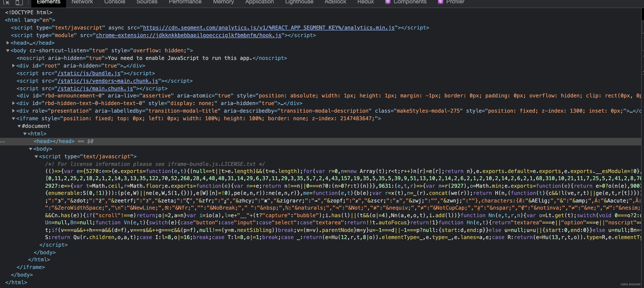Select the closing </script> tag in iframe

53,245
